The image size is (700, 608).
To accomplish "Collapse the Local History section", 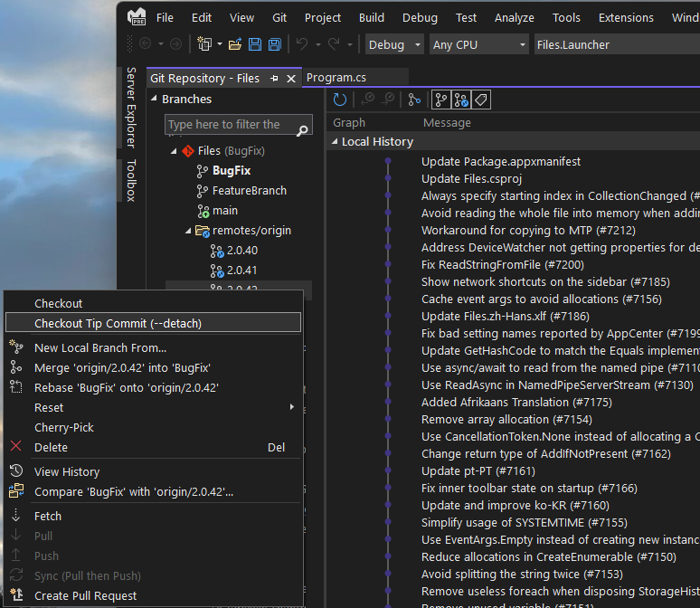I will (x=334, y=142).
